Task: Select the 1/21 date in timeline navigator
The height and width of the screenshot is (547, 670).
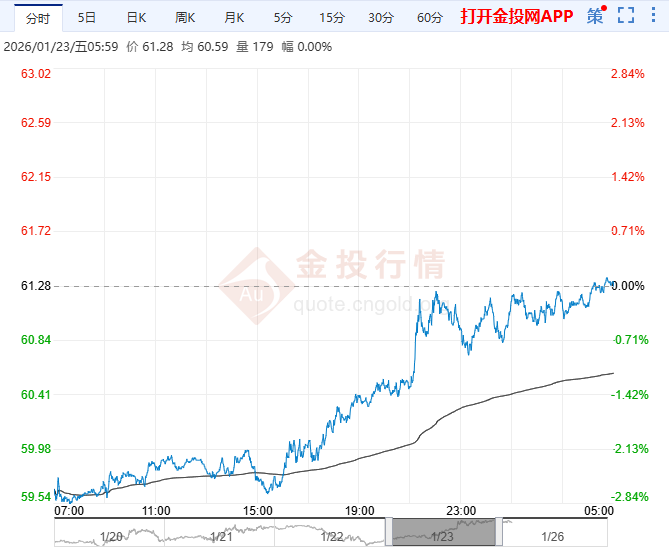Action: (x=221, y=536)
